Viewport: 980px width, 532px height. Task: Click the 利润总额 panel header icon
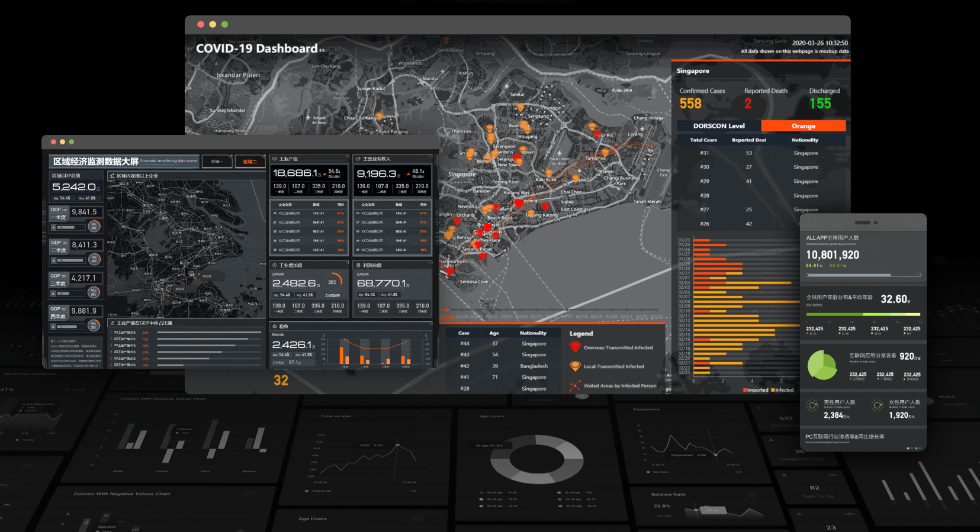358,265
